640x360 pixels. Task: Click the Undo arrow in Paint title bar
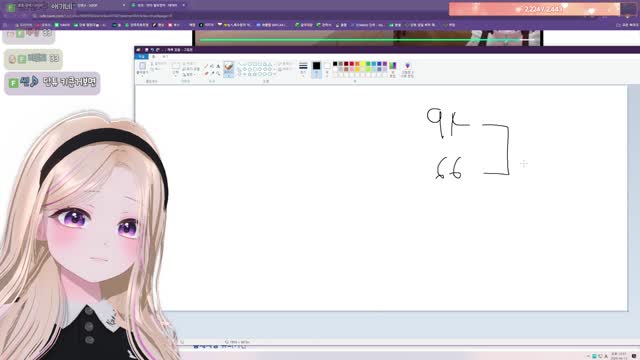pos(152,50)
